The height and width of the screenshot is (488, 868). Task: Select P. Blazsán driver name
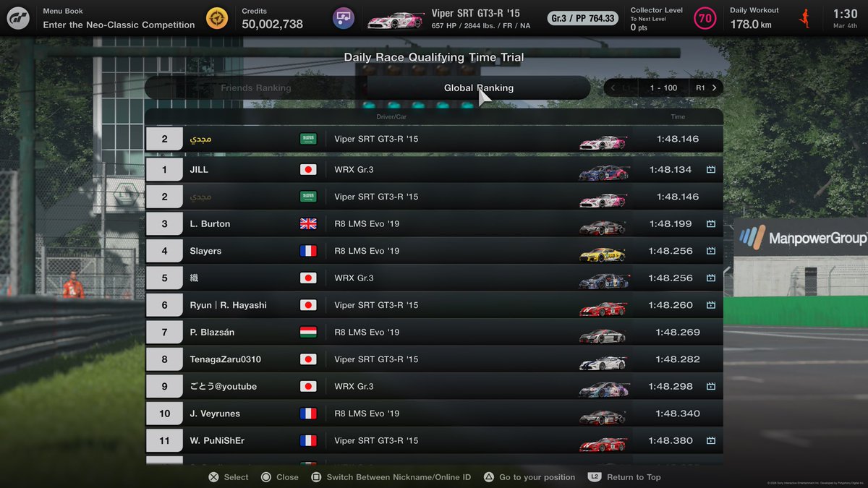pyautogui.click(x=212, y=333)
